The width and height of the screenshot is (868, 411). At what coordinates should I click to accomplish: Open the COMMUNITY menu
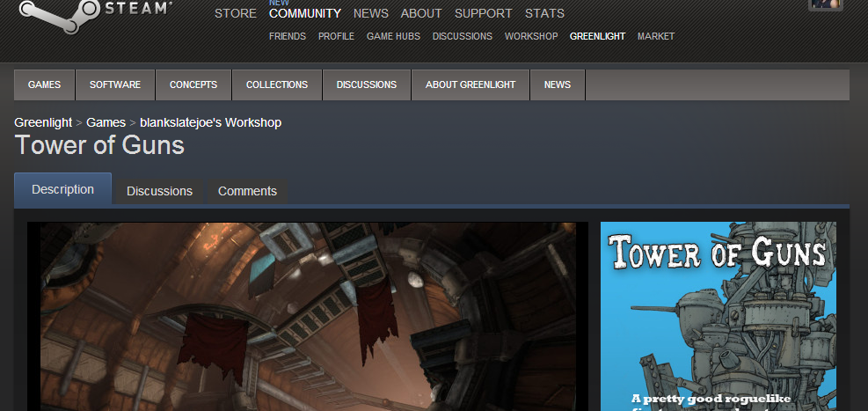click(305, 13)
